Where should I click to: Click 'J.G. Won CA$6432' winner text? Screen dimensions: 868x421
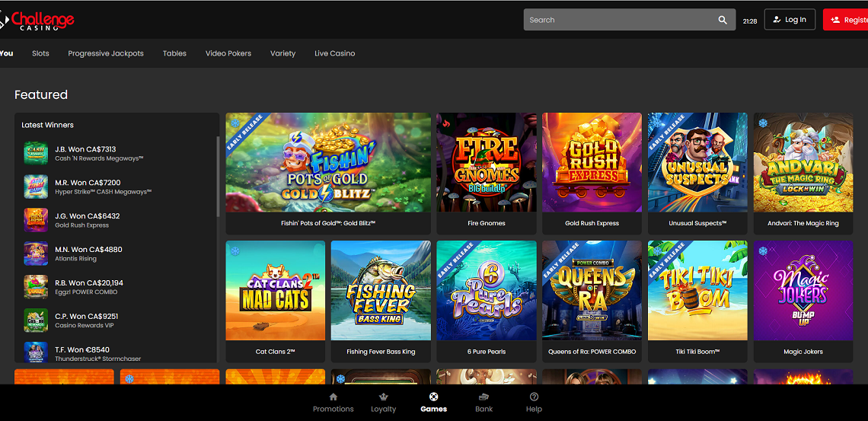pos(88,215)
